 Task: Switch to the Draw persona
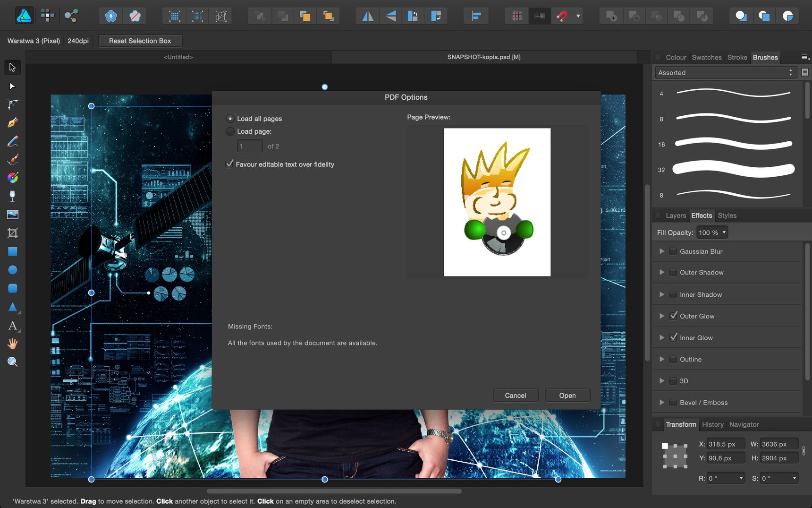24,16
